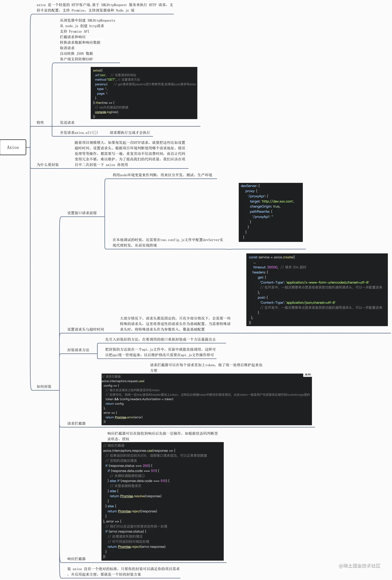Click '从 node.js 创建 http请求' feature line
392x580 pixels.
pos(82,26)
